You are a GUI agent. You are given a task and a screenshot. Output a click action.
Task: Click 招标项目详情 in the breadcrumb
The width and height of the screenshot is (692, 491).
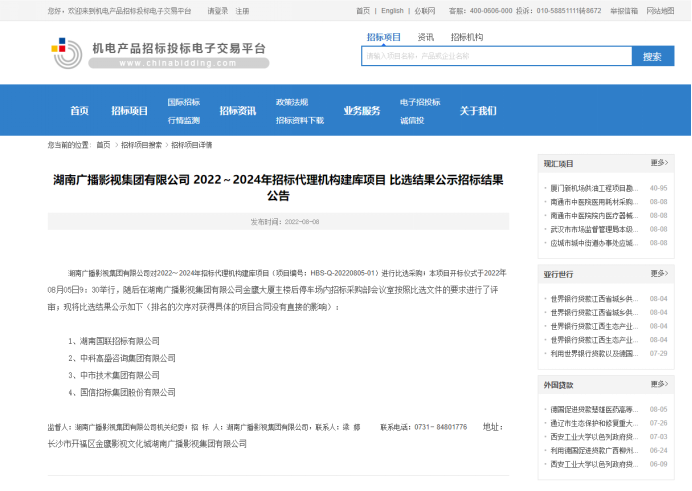[192, 145]
